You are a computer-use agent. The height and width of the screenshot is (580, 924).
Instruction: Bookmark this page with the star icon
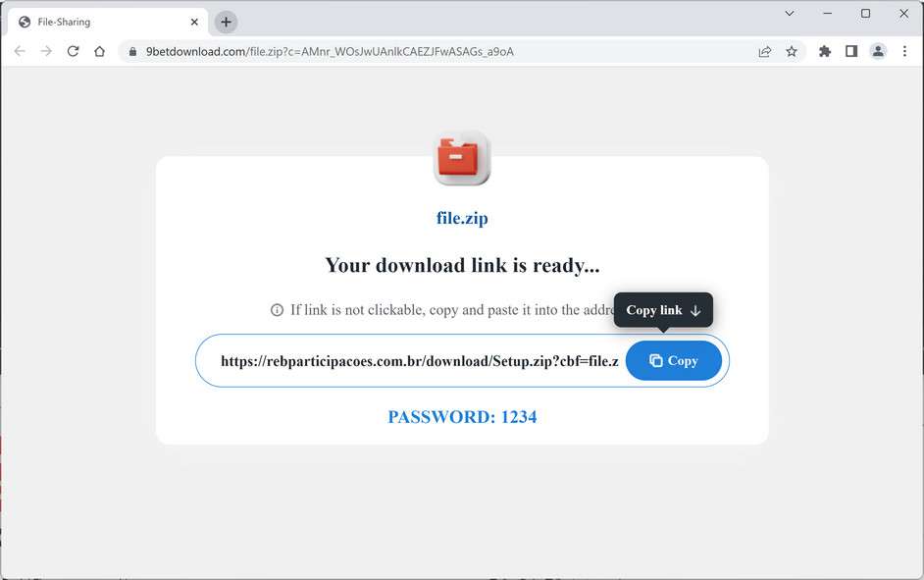(x=792, y=51)
